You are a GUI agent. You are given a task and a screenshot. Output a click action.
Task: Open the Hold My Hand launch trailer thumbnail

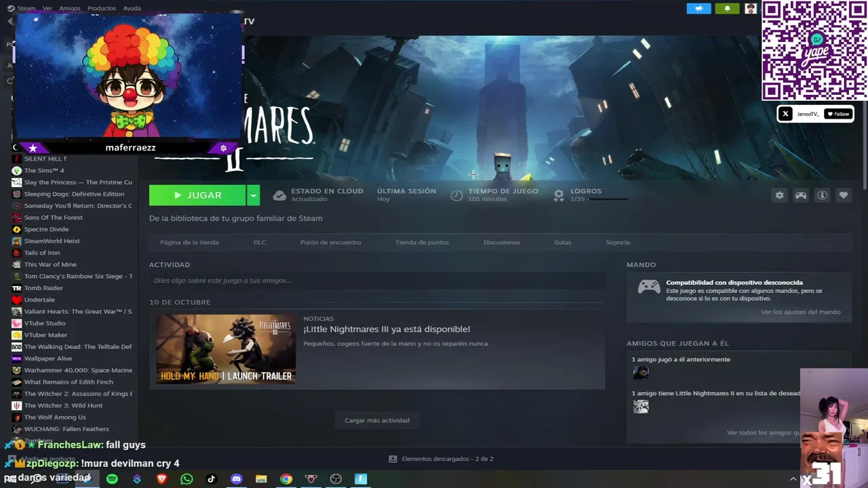226,349
